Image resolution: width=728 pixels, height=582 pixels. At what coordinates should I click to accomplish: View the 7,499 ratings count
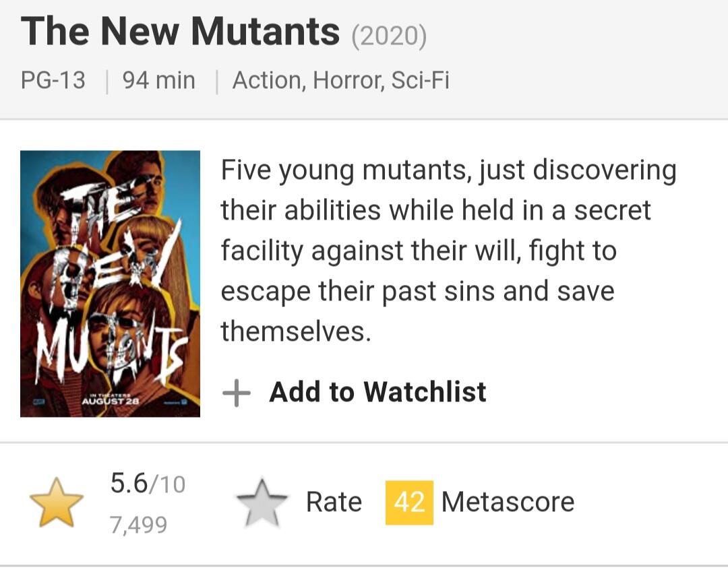(x=138, y=525)
